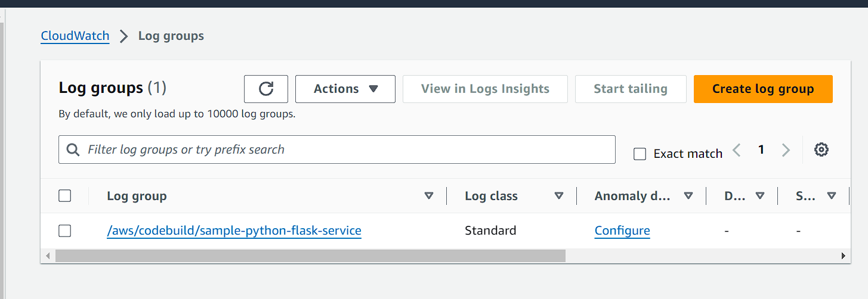This screenshot has width=868, height=299.
Task: Check the sample-python-flask-service row checkbox
Action: (65, 231)
